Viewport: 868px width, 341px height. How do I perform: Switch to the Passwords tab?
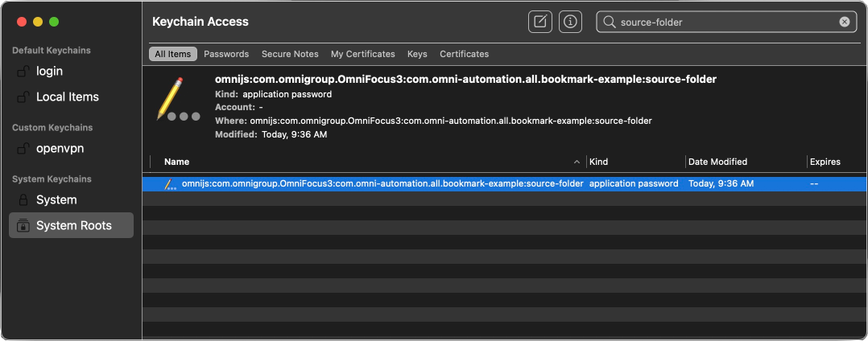(226, 54)
